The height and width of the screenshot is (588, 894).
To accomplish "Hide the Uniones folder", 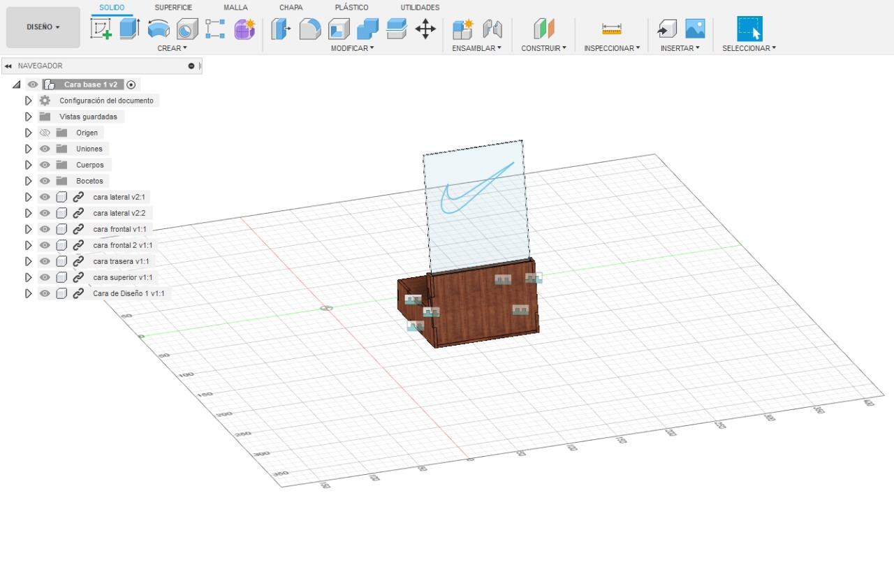I will pyautogui.click(x=45, y=149).
